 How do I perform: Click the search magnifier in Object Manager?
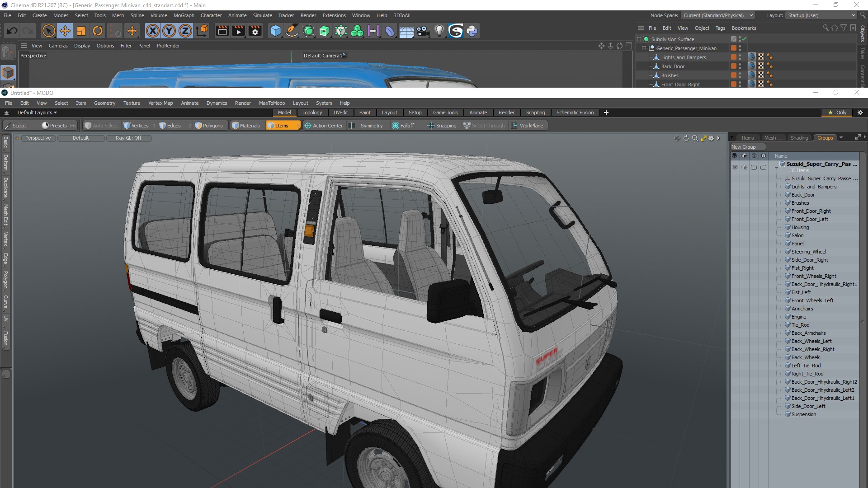click(826, 28)
